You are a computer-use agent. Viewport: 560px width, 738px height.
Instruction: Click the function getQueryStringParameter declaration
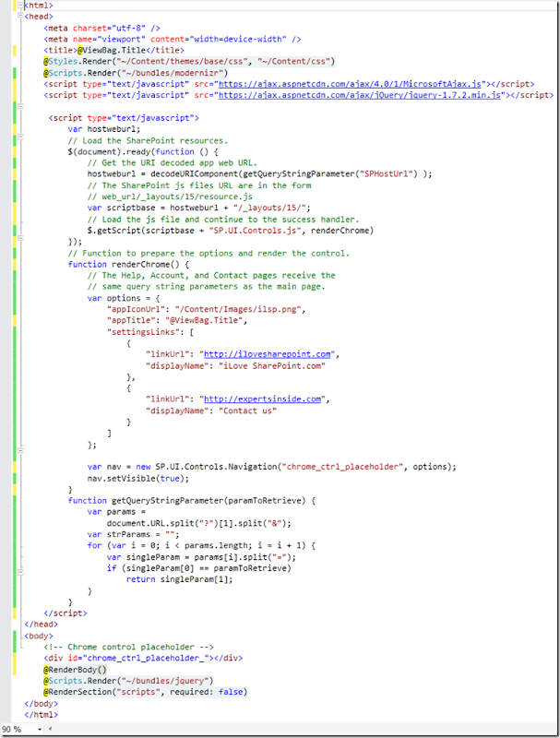pos(192,501)
